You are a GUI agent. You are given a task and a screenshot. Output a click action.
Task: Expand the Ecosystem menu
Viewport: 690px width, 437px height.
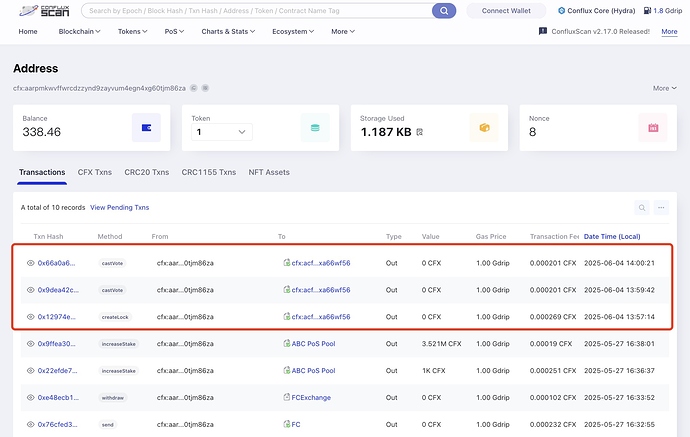293,31
